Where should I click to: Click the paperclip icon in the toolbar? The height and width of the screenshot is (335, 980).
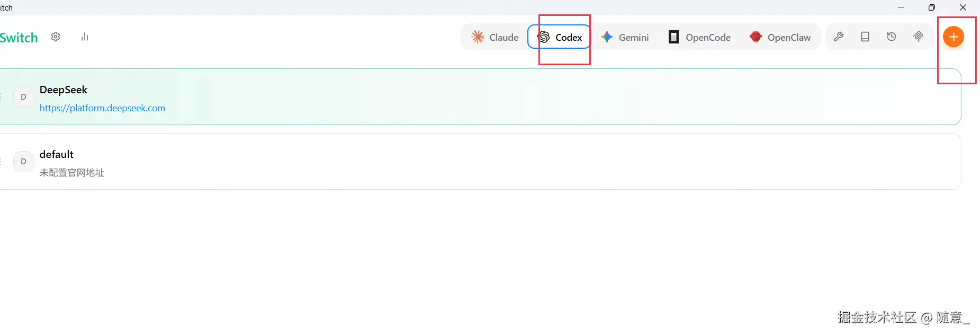click(x=918, y=37)
